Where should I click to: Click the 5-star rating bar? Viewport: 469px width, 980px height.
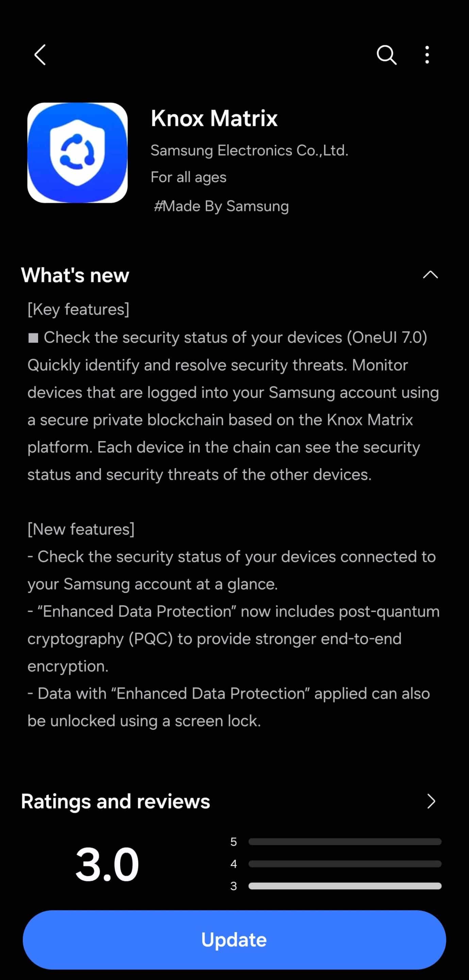click(345, 842)
